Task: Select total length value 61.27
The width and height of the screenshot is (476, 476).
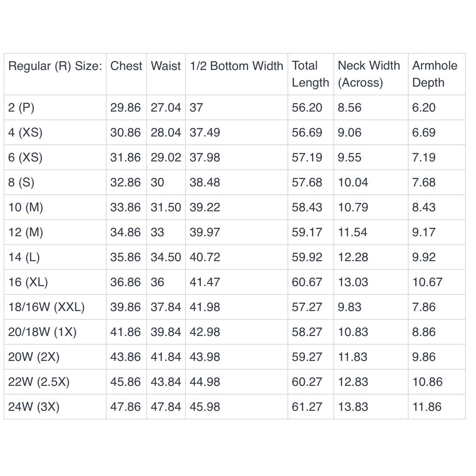Action: (x=307, y=407)
